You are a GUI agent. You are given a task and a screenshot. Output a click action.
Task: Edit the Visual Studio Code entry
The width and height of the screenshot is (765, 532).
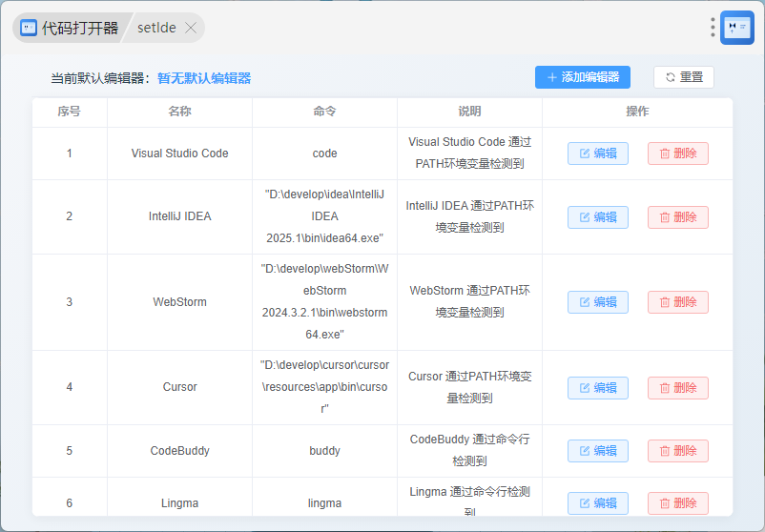tap(597, 153)
